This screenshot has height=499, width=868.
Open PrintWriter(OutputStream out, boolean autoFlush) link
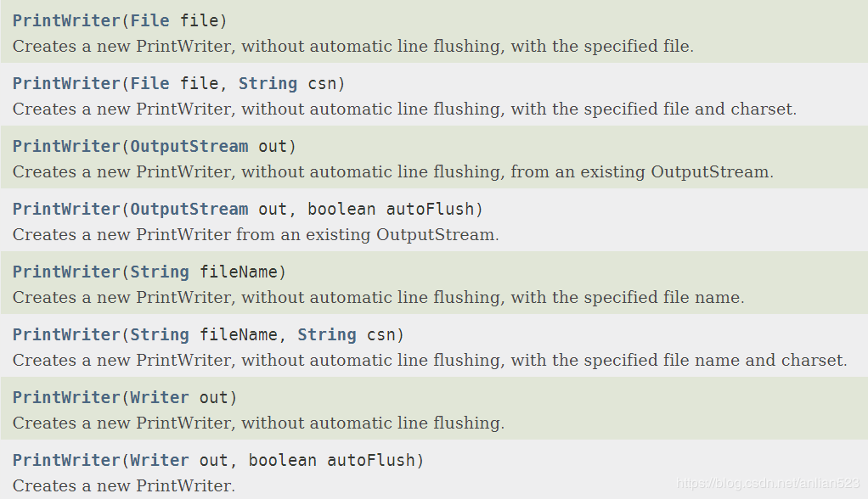click(x=66, y=209)
